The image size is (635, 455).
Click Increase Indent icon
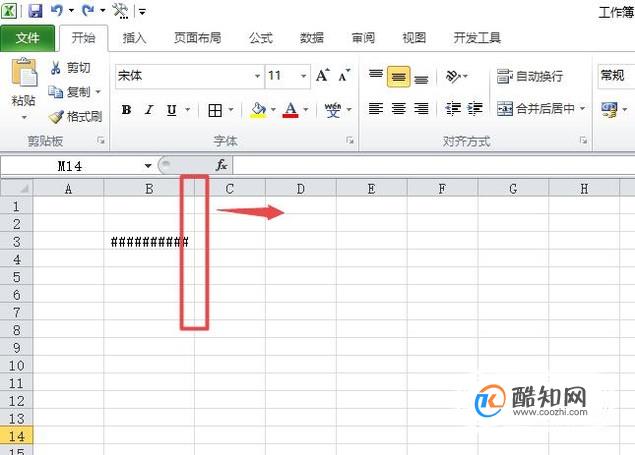point(475,108)
